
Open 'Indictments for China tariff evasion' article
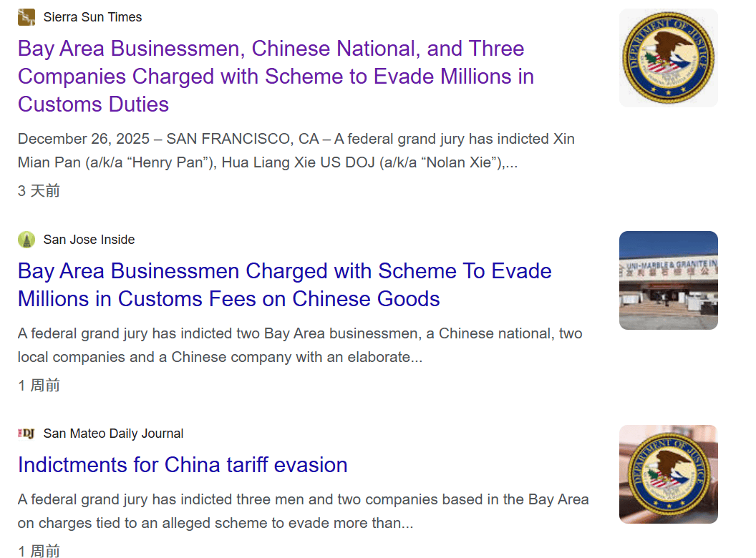183,465
